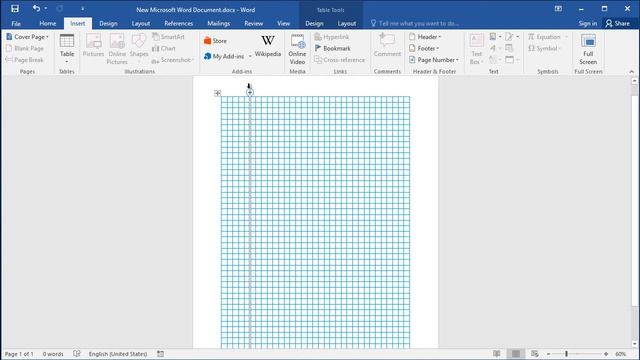Click the macro recording icon in status bar
640x360 pixels.
click(x=160, y=354)
